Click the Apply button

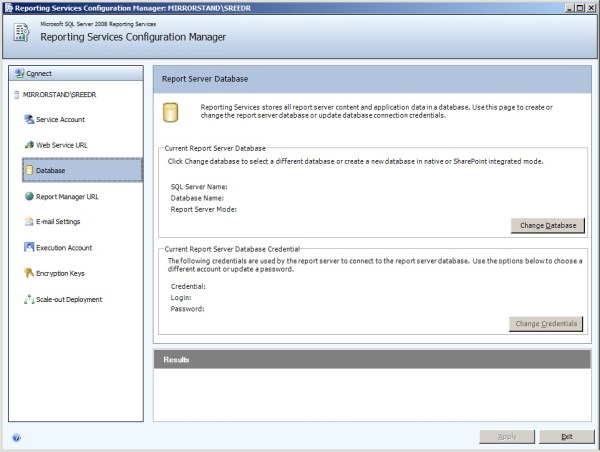pos(507,437)
